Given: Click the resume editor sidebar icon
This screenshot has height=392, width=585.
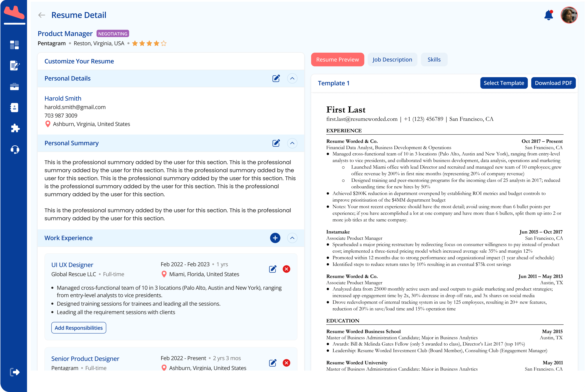Looking at the screenshot, I should point(14,66).
